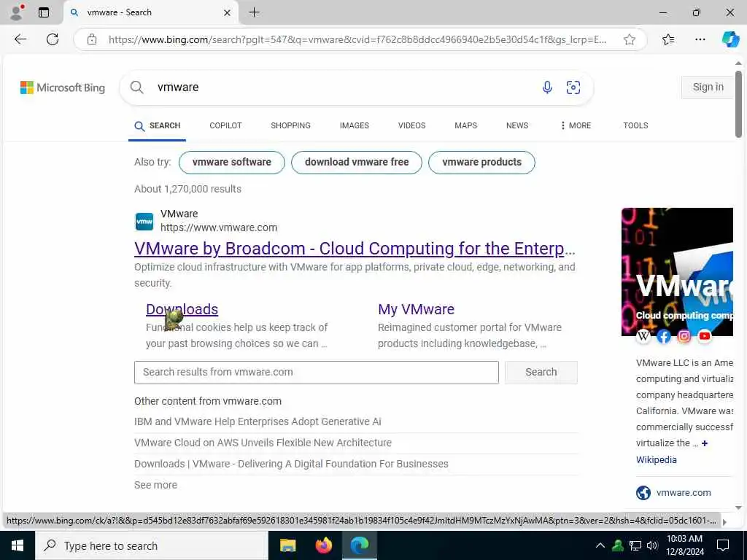Switch to the IMAGES tab
747x560 pixels.
354,125
